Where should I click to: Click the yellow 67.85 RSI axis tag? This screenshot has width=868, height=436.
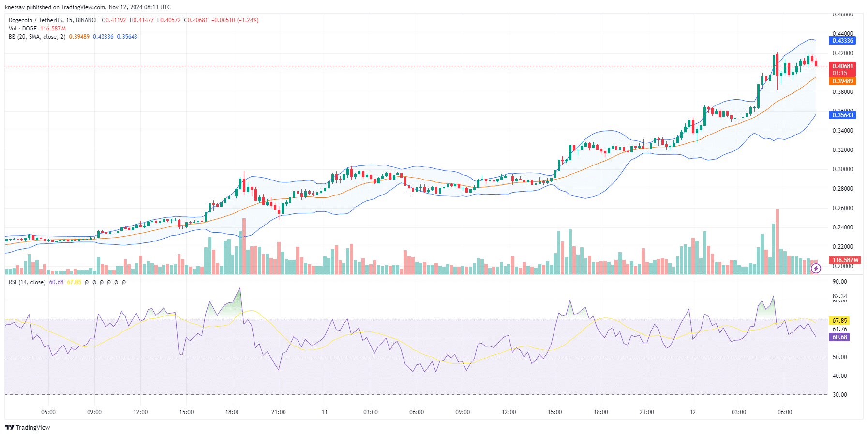839,321
